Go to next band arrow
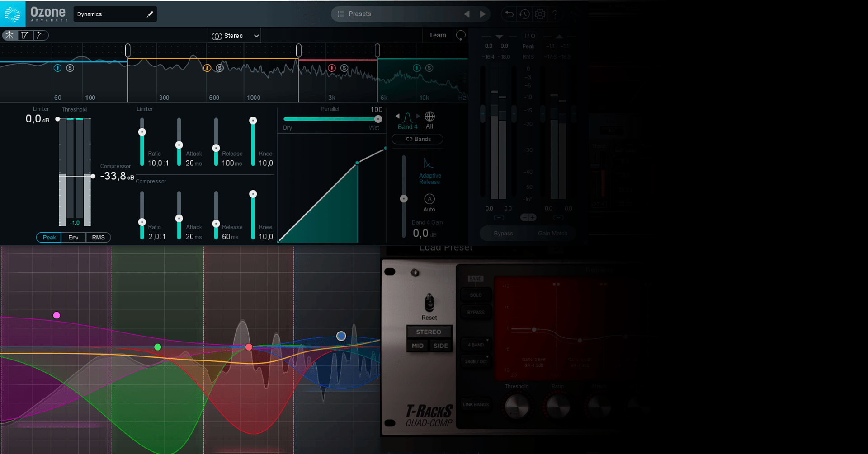The image size is (868, 454). (418, 116)
